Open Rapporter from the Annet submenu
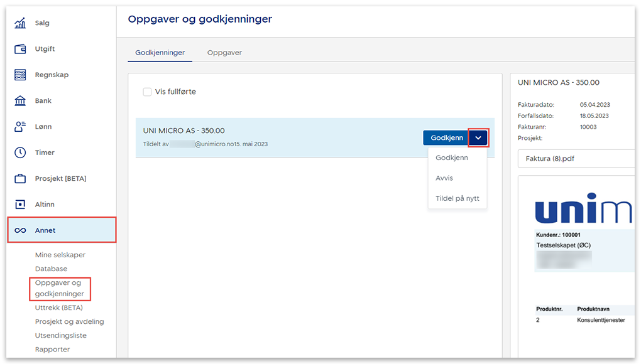This screenshot has width=641, height=364. pos(52,349)
